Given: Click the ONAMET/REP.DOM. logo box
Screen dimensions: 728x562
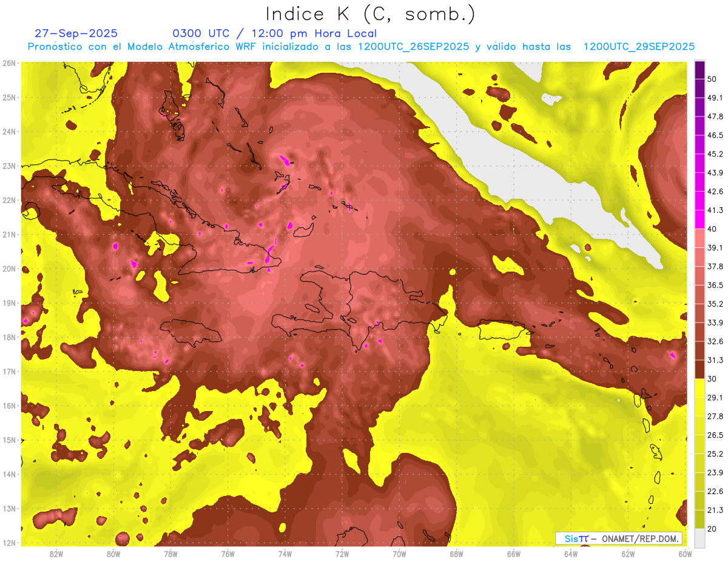Looking at the screenshot, I should tap(619, 538).
